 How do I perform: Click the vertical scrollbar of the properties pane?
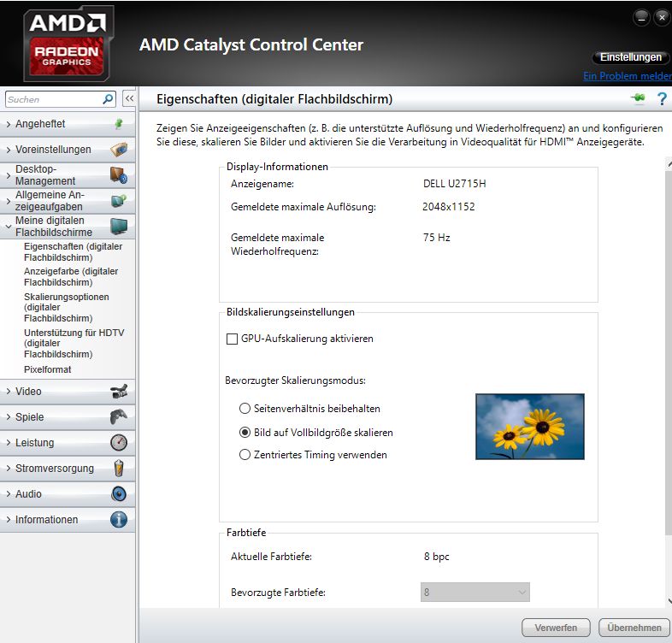pyautogui.click(x=669, y=351)
